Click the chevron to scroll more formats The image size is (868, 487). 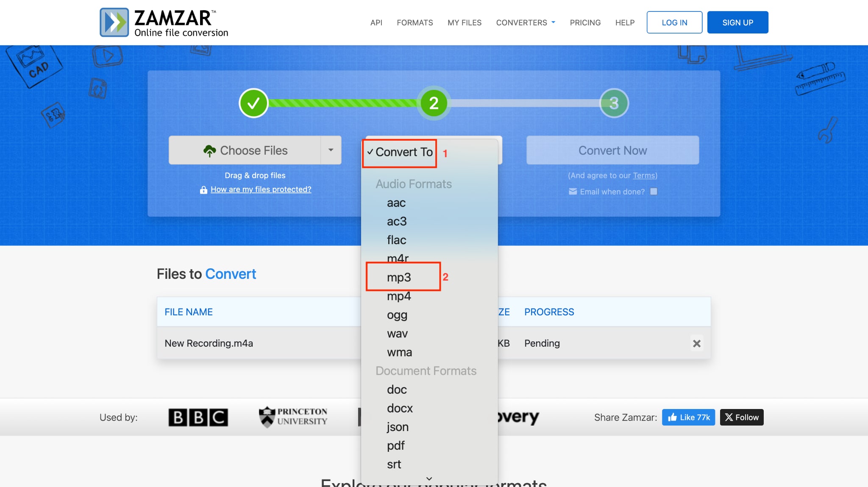pyautogui.click(x=428, y=478)
